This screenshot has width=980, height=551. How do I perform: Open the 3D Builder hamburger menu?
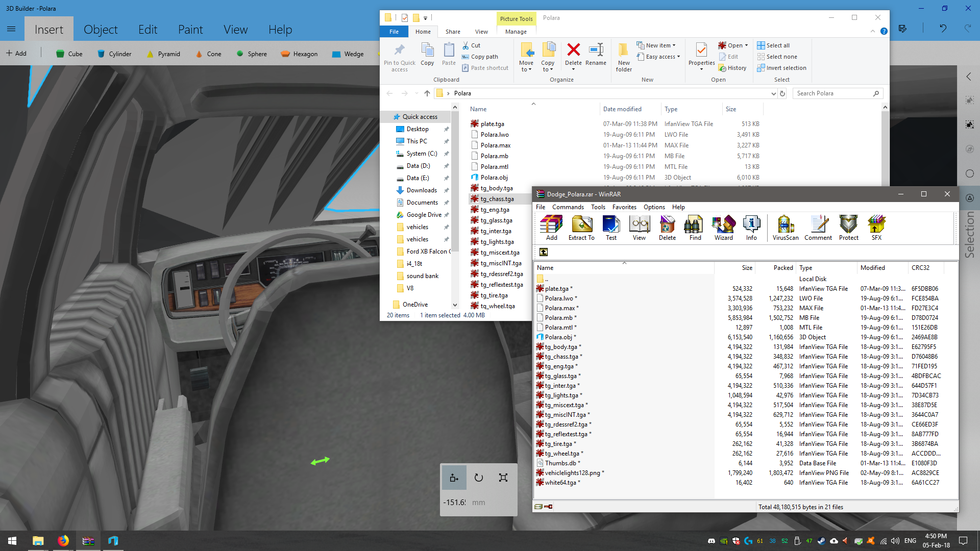(11, 29)
